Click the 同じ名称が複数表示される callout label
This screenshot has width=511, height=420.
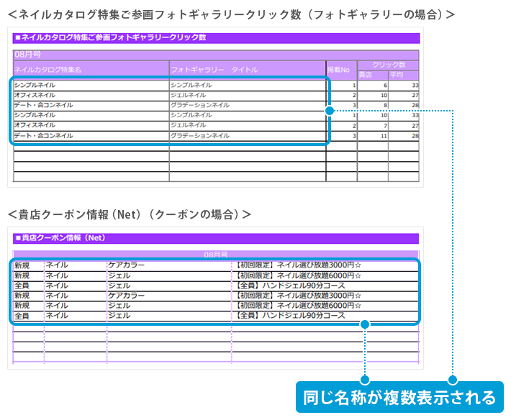399,397
